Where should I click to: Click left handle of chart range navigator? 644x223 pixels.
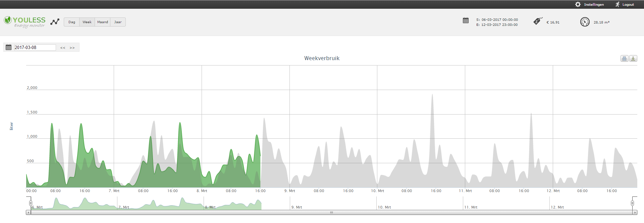(x=31, y=203)
